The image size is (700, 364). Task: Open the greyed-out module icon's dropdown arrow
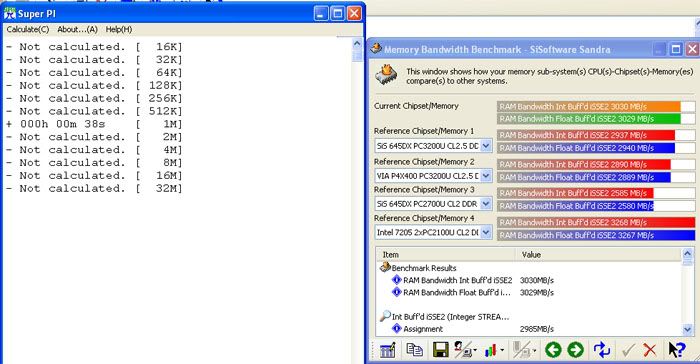(x=533, y=351)
